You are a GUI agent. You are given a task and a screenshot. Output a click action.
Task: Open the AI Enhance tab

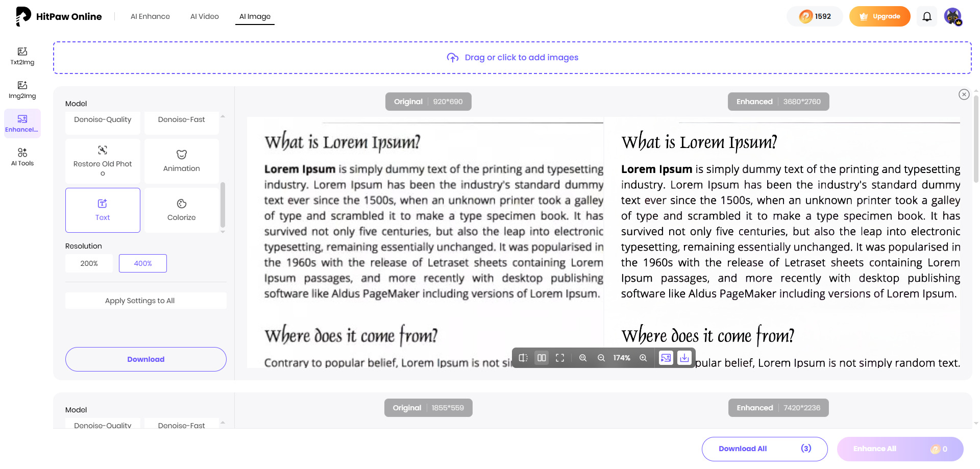150,16
